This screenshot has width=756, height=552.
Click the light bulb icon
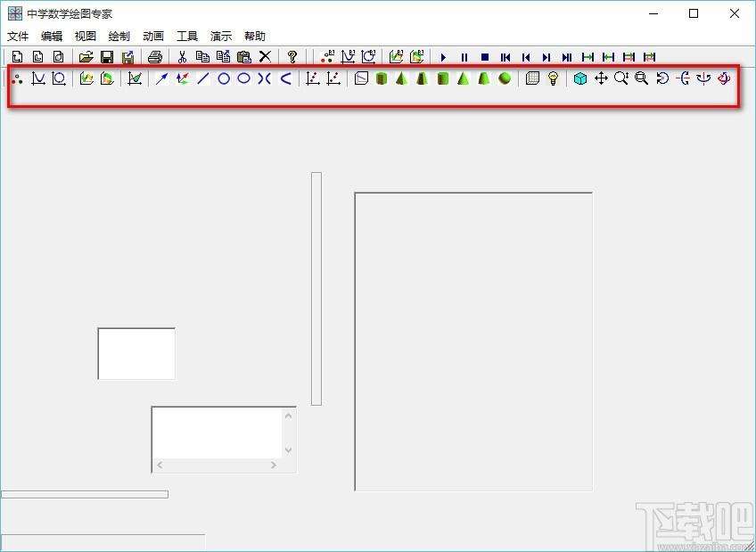pyautogui.click(x=553, y=78)
